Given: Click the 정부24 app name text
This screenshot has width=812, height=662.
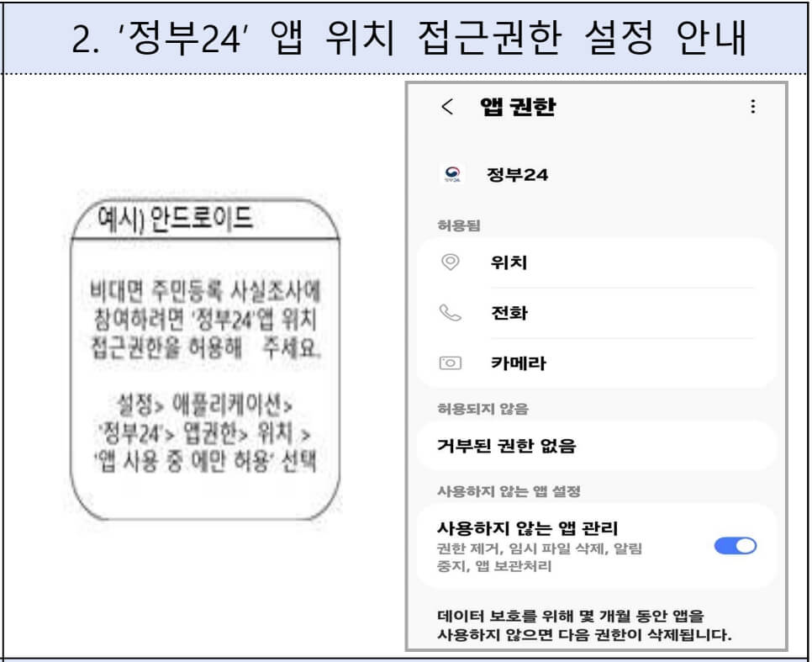Looking at the screenshot, I should [517, 175].
